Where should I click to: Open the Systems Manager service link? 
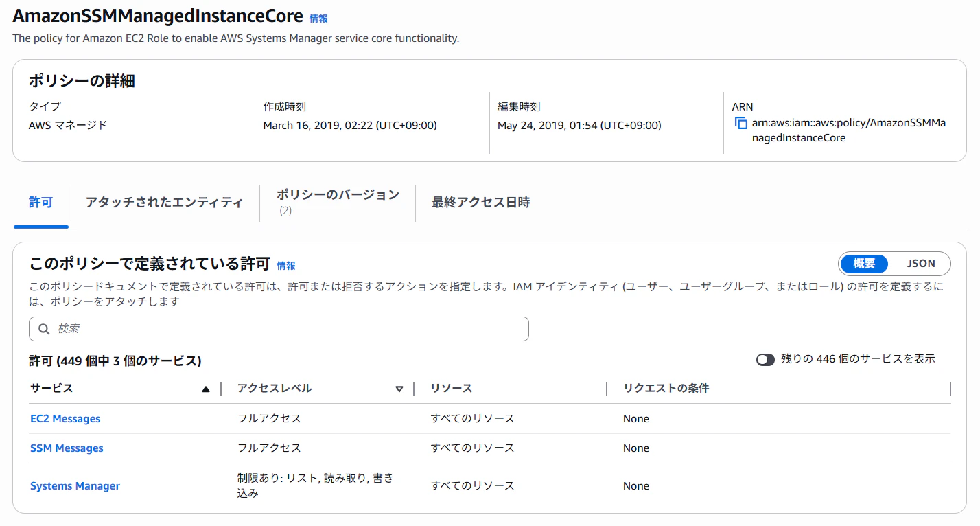coord(75,486)
